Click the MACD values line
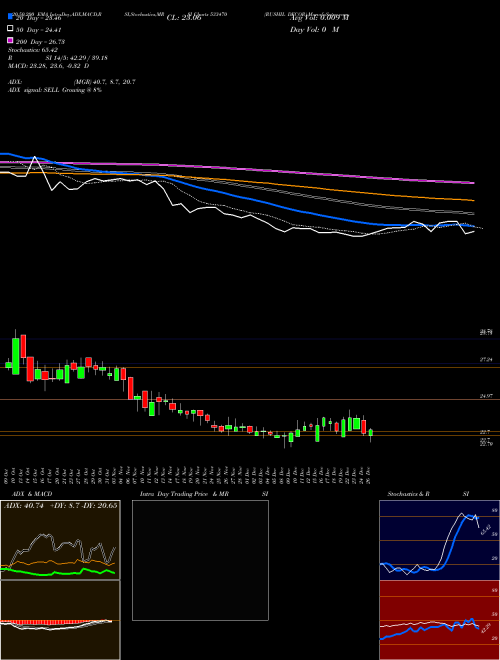 48,66
